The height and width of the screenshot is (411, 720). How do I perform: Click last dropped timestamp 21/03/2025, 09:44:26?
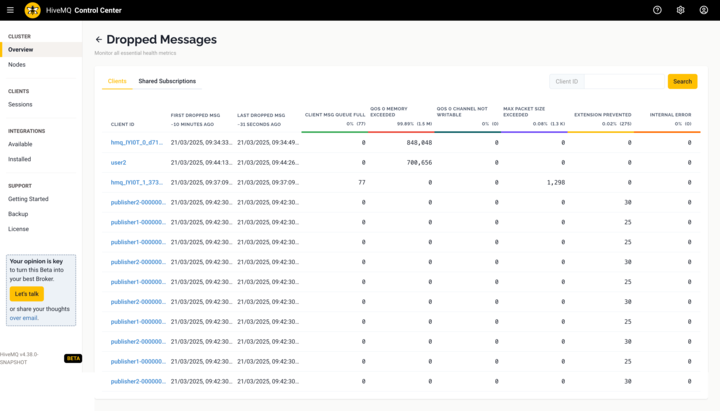point(268,163)
